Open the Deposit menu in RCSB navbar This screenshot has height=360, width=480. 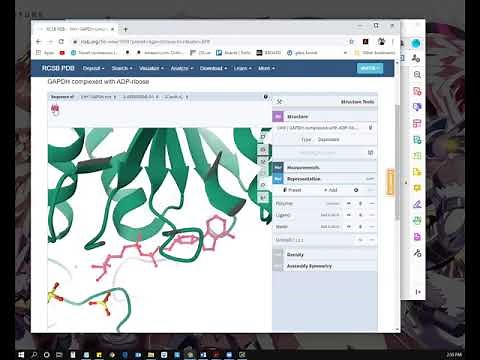tap(93, 68)
